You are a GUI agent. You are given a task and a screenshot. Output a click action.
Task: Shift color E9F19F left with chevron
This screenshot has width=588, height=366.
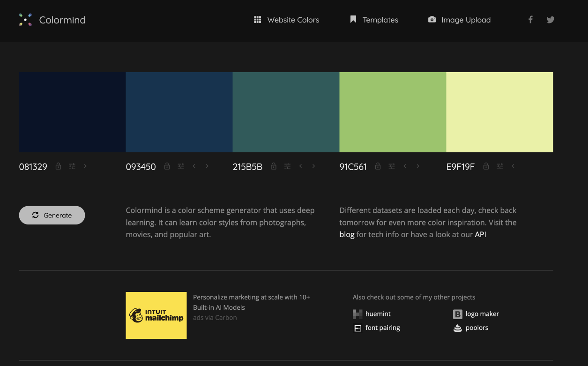(513, 166)
